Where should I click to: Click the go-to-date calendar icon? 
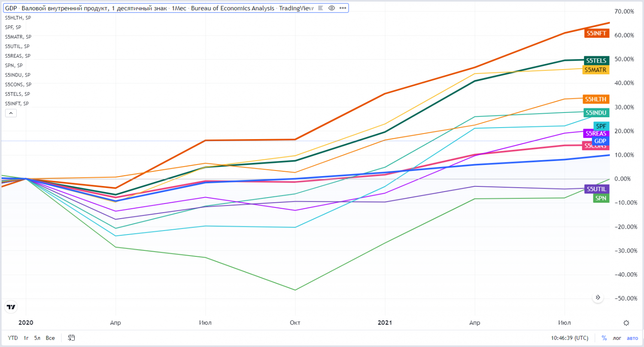tap(72, 338)
